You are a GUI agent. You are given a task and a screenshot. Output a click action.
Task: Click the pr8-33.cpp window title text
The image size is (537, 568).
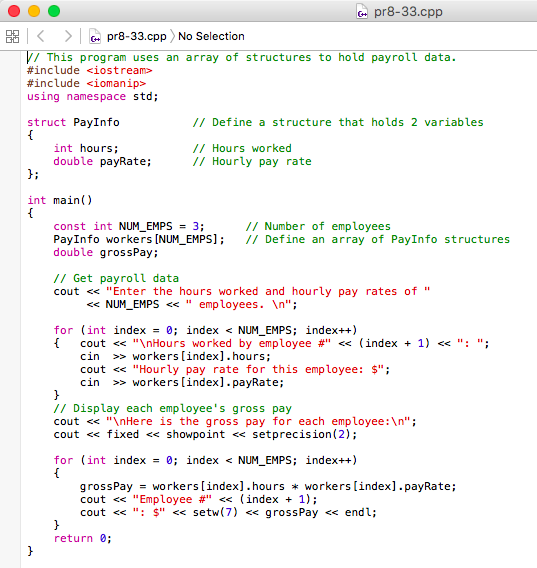408,12
